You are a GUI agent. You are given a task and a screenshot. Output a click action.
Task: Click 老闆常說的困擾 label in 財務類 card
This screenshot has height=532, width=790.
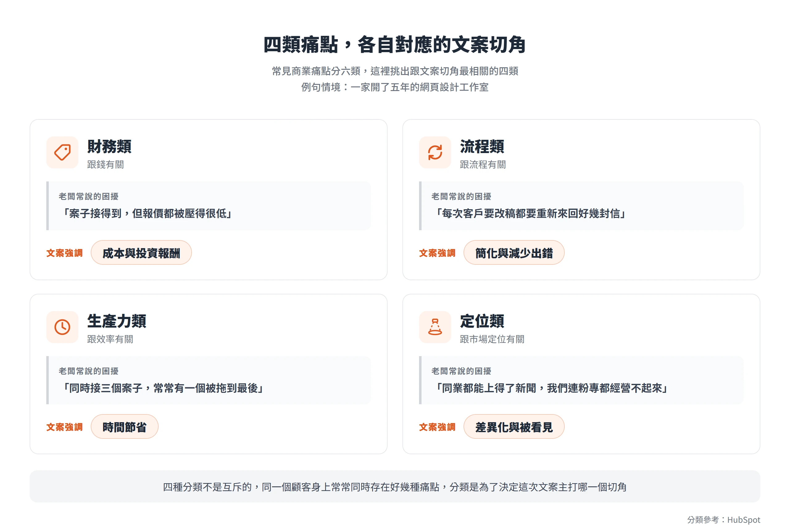coord(89,197)
